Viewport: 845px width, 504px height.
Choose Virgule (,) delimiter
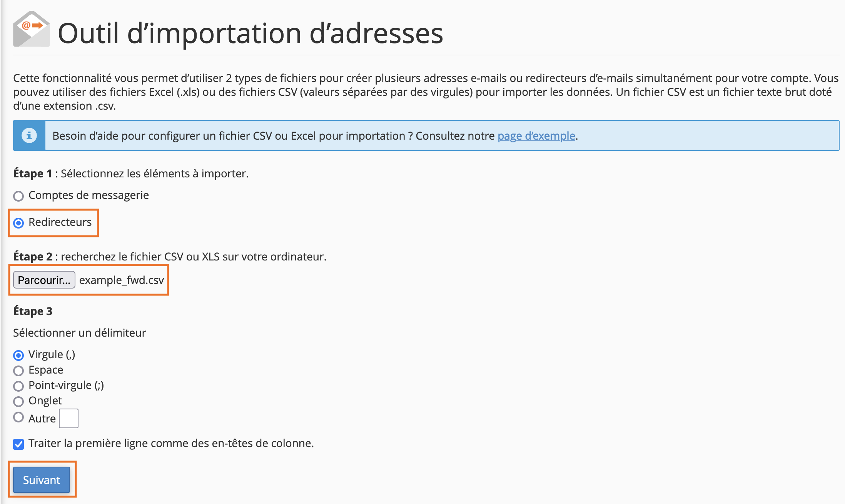pyautogui.click(x=18, y=355)
